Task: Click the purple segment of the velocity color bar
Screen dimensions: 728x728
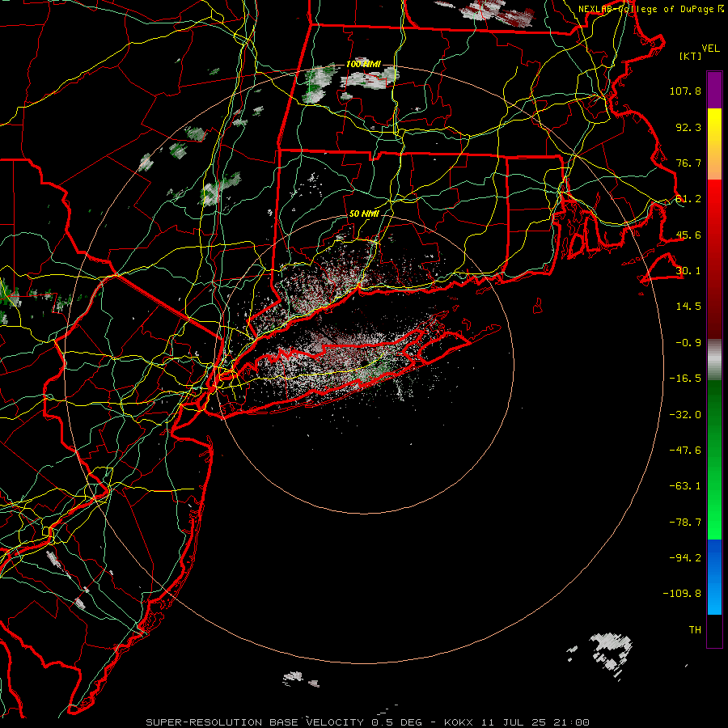Action: tap(714, 90)
